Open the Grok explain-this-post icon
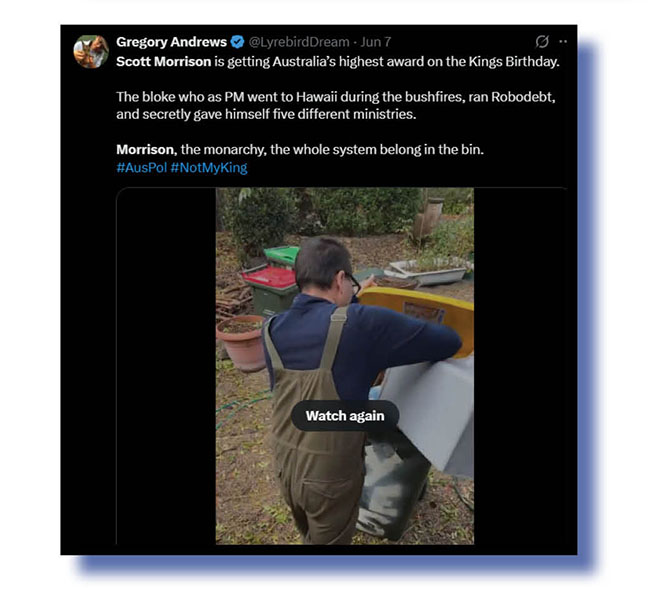This screenshot has height=592, width=652. pos(542,41)
